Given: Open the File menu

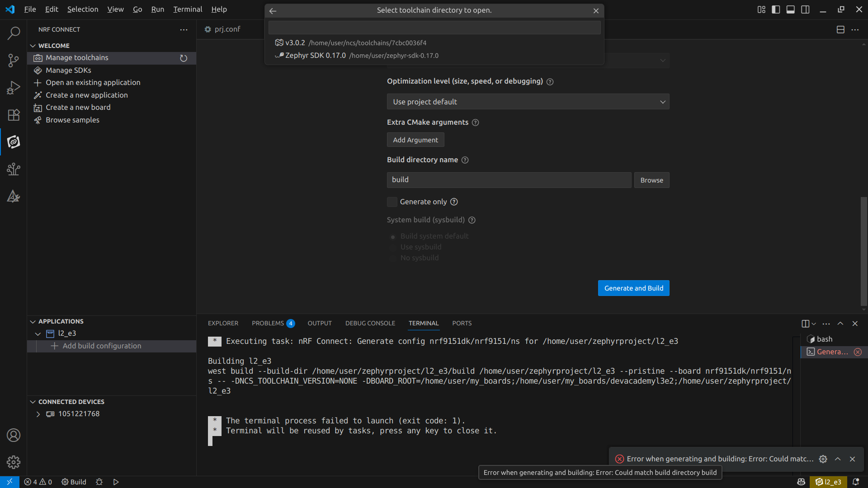Looking at the screenshot, I should [x=30, y=9].
